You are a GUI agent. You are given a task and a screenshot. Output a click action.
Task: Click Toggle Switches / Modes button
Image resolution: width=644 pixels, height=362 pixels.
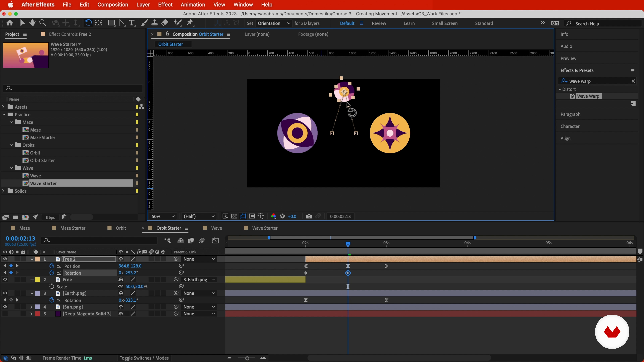point(144,358)
